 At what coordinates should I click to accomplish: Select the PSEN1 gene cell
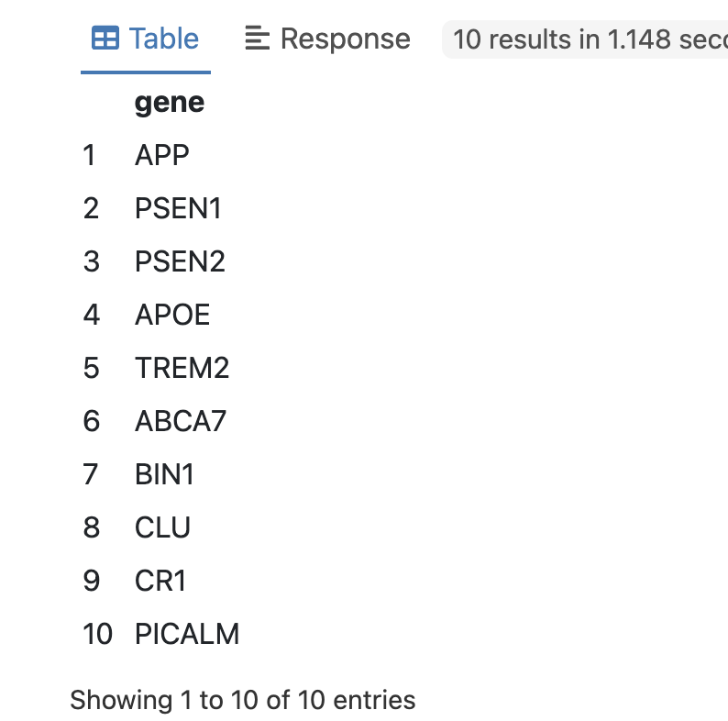coord(178,208)
